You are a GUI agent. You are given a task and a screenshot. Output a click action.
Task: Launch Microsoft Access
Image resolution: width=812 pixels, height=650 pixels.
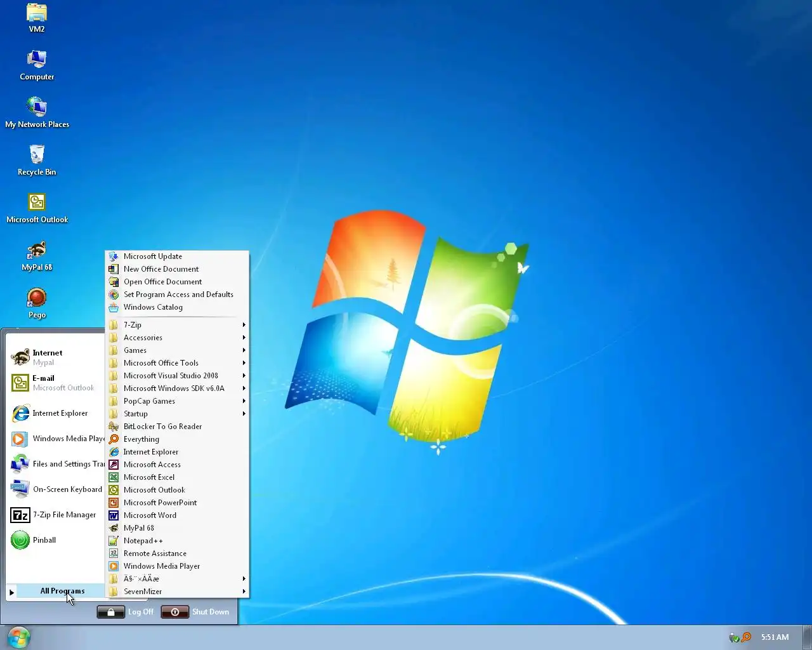(177, 465)
